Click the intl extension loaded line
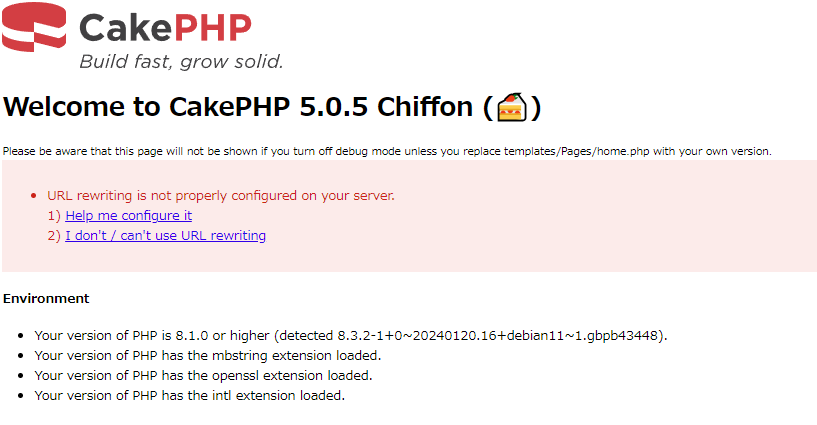 pos(189,395)
